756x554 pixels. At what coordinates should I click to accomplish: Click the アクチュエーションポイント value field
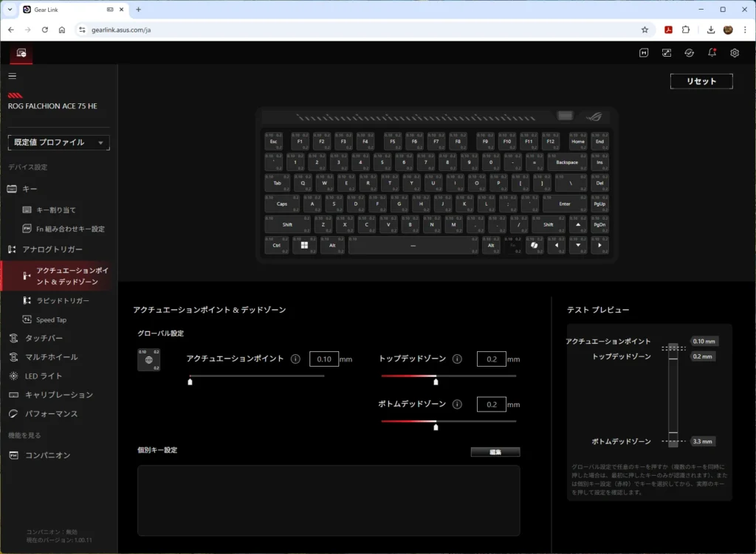tap(323, 359)
